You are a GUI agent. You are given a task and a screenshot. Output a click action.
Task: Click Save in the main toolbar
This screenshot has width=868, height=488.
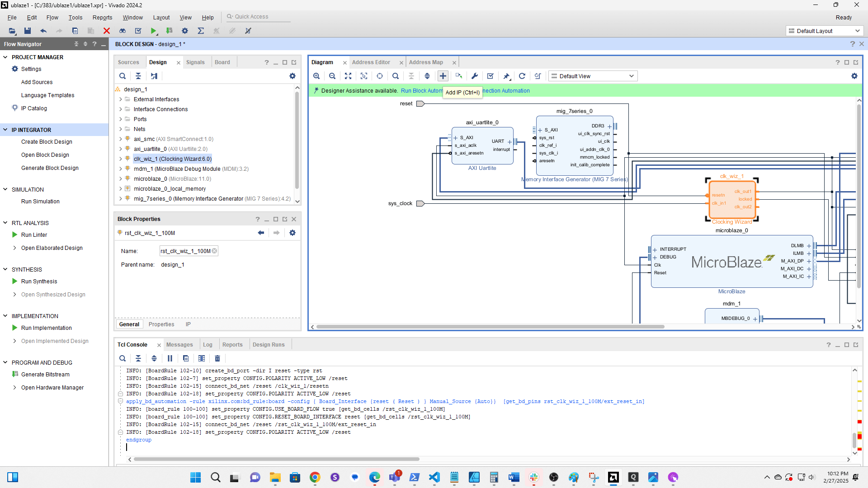click(28, 31)
